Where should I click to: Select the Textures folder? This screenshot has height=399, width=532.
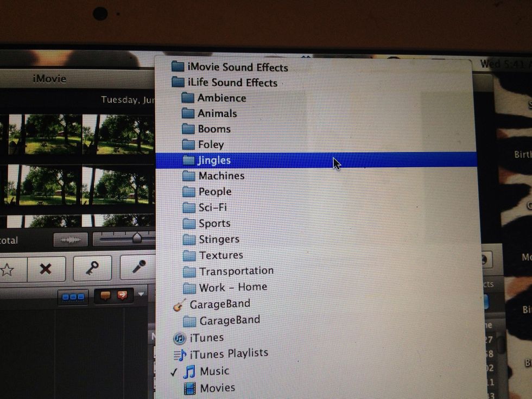pos(220,256)
